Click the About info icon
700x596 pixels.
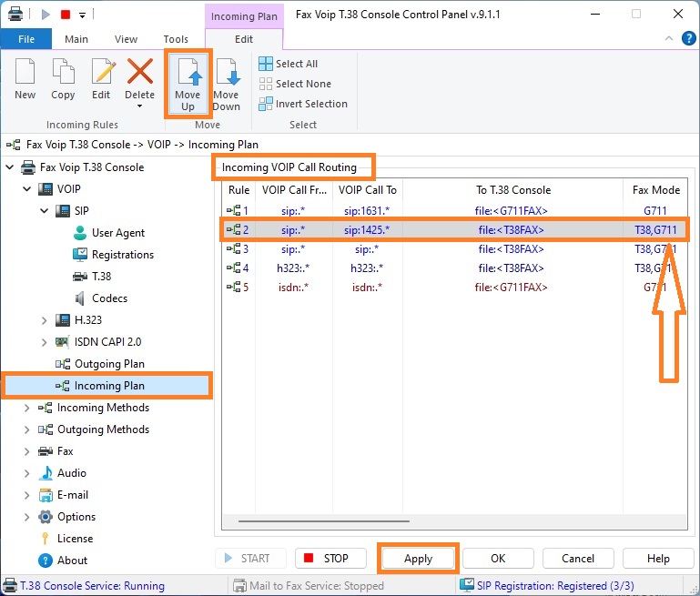click(46, 561)
